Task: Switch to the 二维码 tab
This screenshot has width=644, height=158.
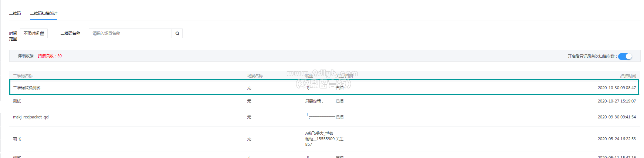Action: point(15,13)
